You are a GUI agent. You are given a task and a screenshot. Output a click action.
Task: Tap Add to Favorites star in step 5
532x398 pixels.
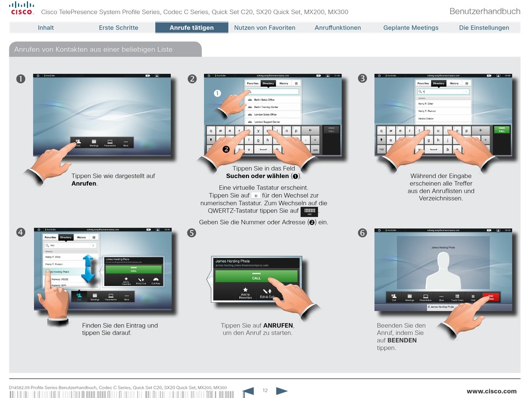click(245, 293)
